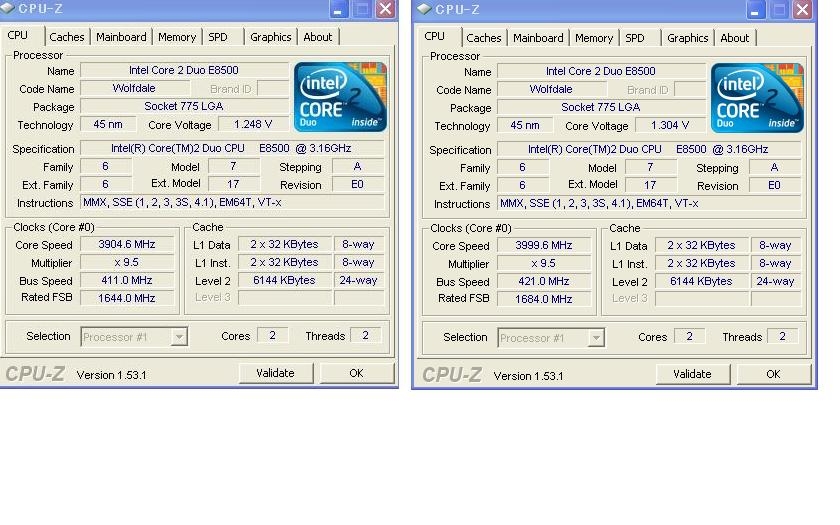The height and width of the screenshot is (525, 840).
Task: Open Mainboard tab in right CPU-Z window
Action: point(538,38)
